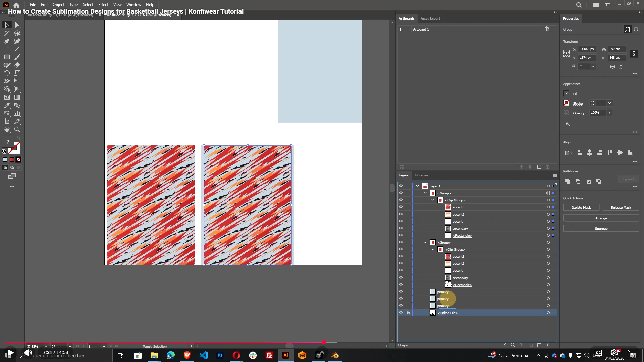Click the Stroke color swatch
The width and height of the screenshot is (644, 362).
tap(566, 103)
